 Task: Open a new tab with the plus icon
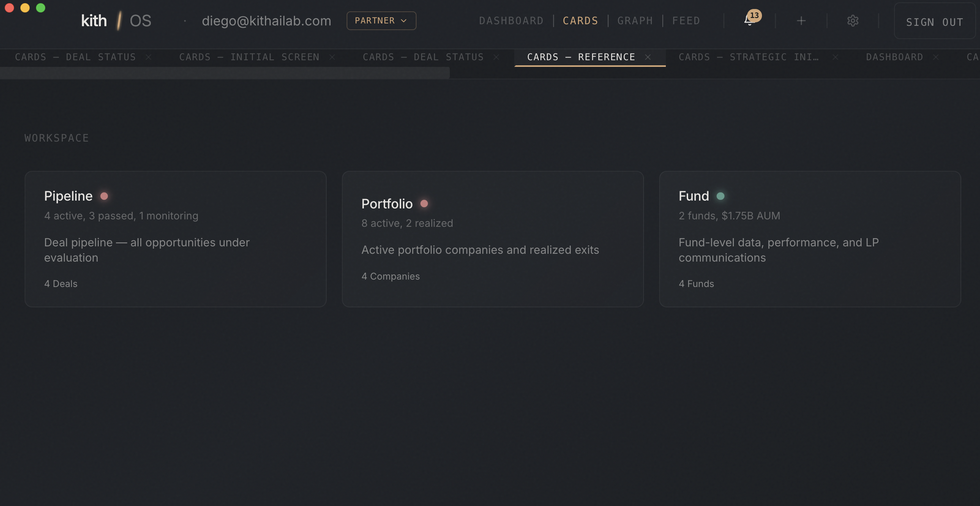pos(801,21)
